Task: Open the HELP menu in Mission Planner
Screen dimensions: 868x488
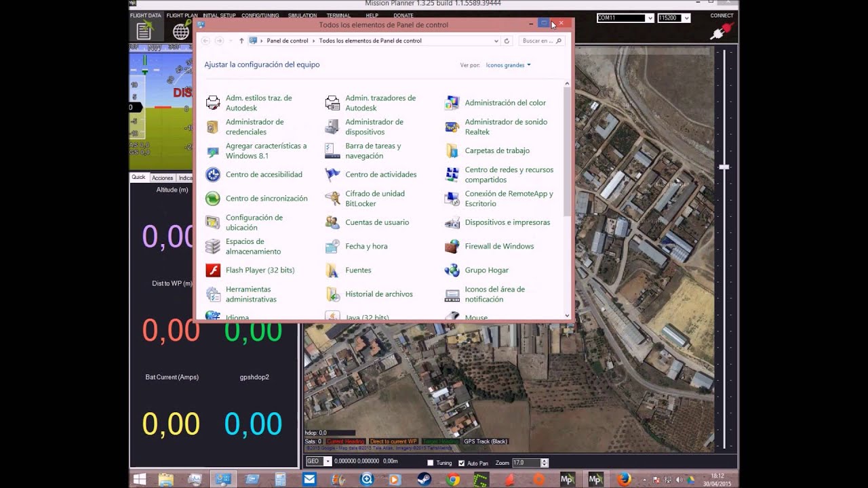Action: (372, 16)
